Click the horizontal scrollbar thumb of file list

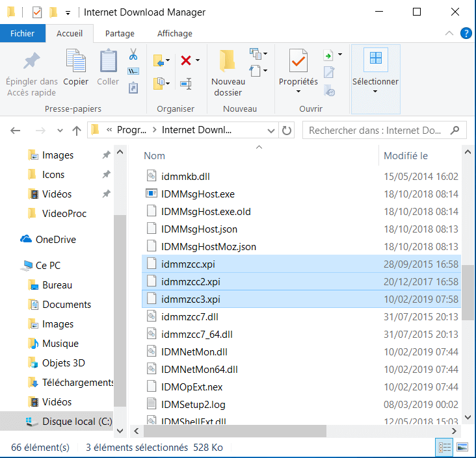coord(235,431)
